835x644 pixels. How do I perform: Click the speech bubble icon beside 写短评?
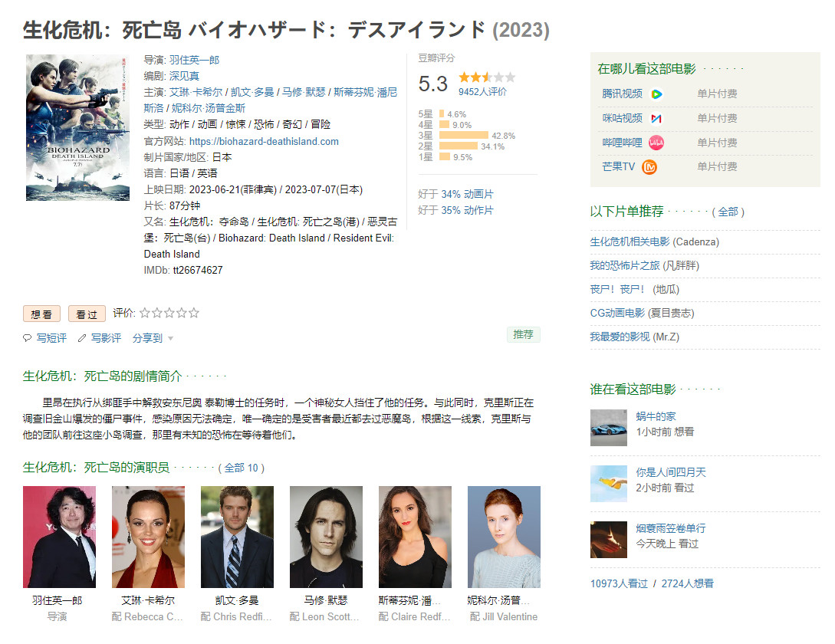[x=28, y=338]
